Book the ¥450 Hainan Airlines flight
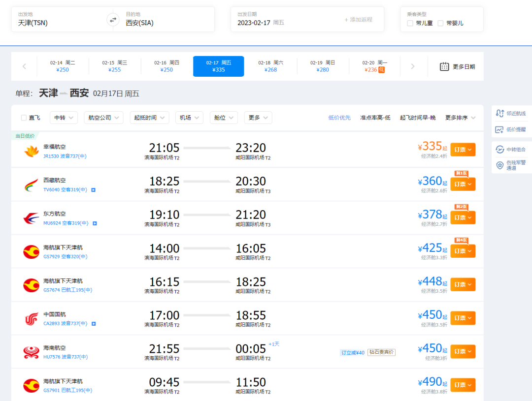 tap(463, 351)
